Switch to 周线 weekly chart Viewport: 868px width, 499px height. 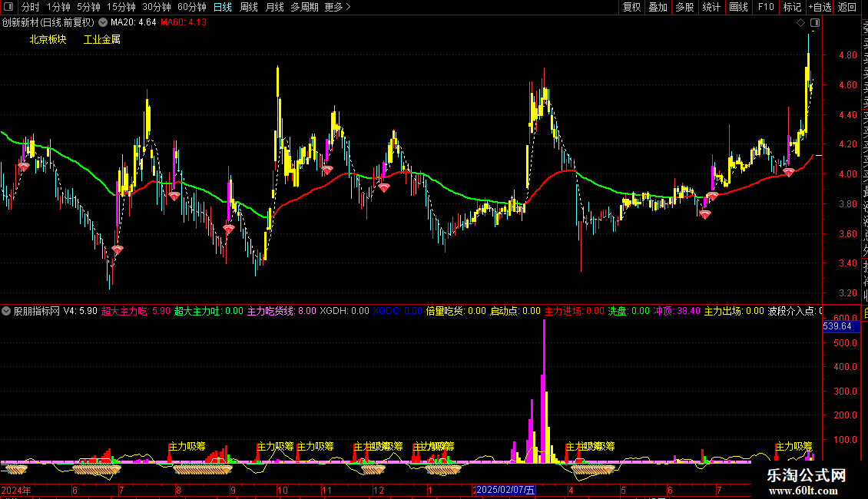tap(249, 7)
